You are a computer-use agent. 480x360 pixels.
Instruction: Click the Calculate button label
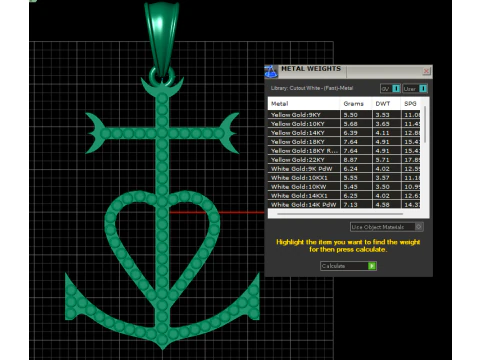333,266
